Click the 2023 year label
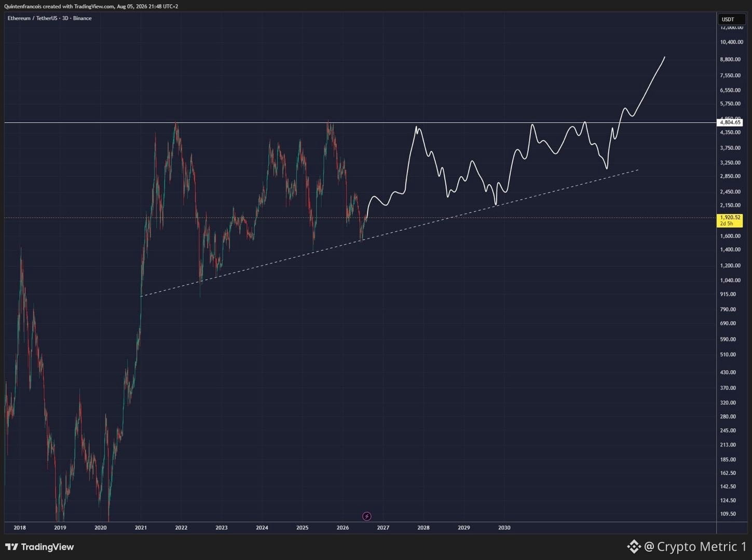752x560 pixels. [x=222, y=528]
